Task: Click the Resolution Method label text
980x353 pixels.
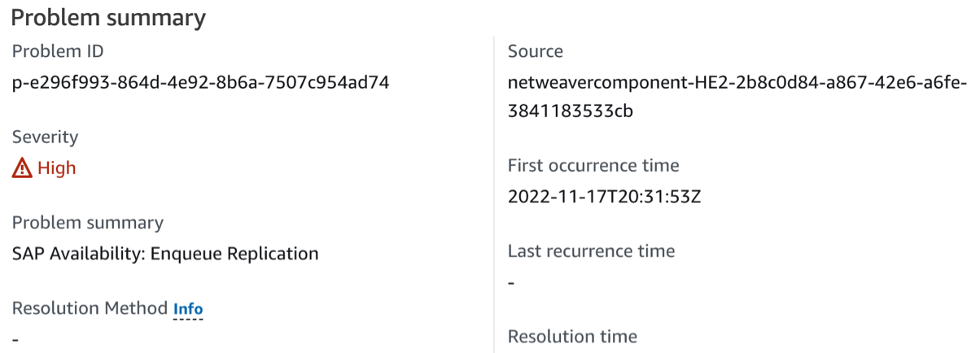Action: pos(90,309)
